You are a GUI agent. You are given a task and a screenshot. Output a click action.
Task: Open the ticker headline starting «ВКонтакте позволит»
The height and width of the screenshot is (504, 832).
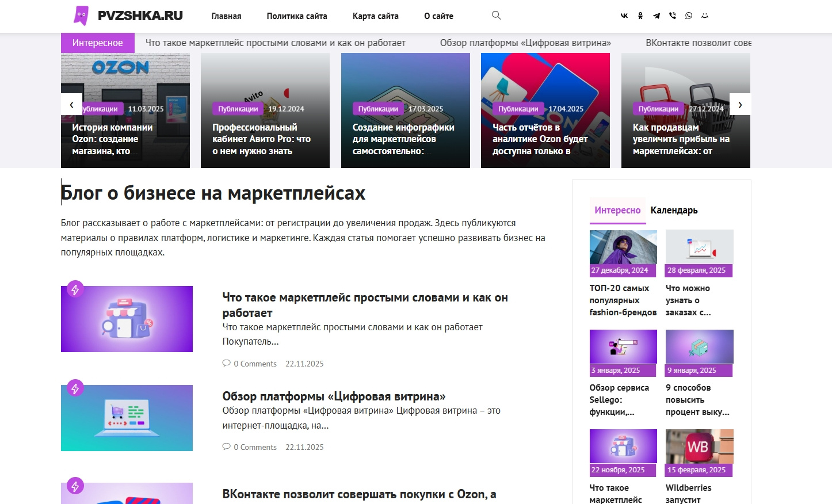(699, 43)
